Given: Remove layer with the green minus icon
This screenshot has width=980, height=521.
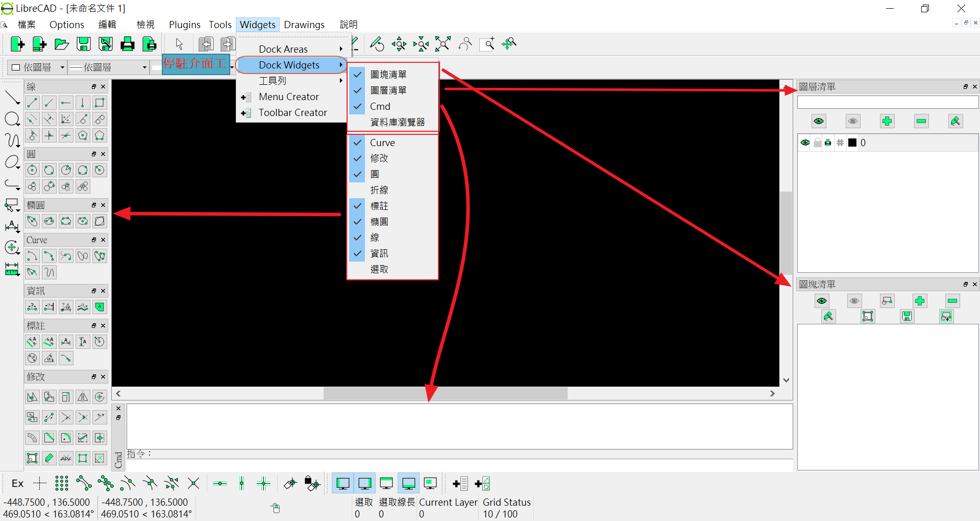Looking at the screenshot, I should tap(921, 121).
